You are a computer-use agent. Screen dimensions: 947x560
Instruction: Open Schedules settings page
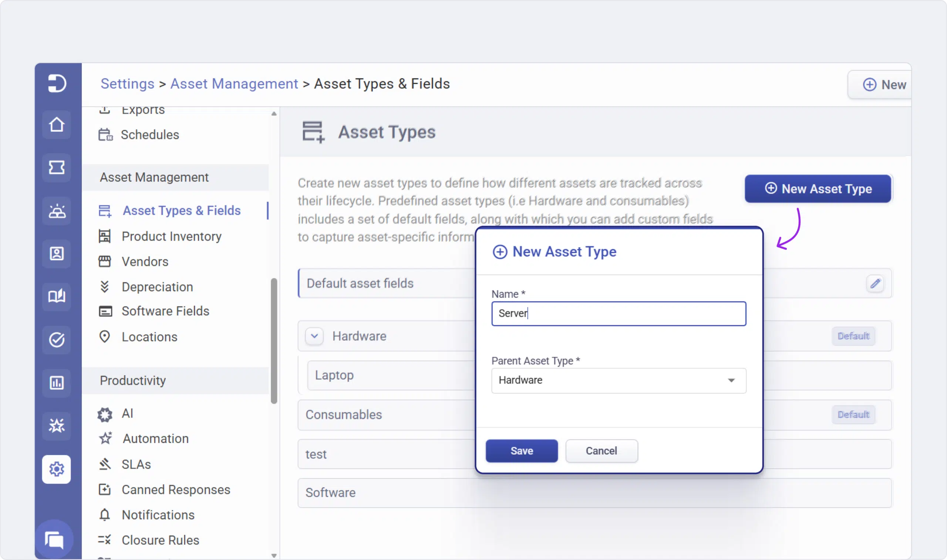(150, 135)
